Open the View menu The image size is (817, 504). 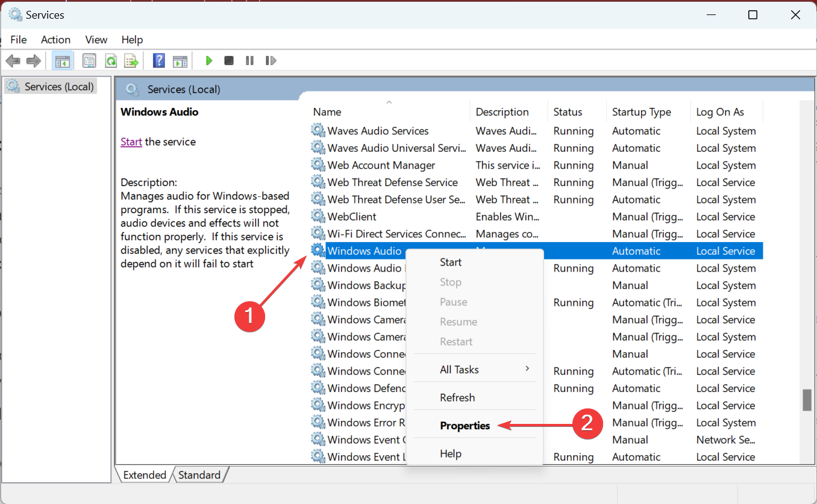point(96,40)
